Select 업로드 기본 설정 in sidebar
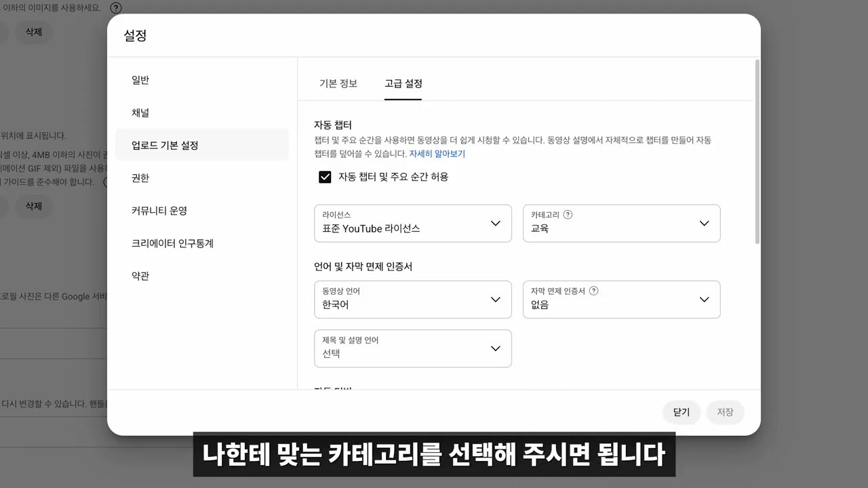This screenshot has width=868, height=488. point(202,145)
